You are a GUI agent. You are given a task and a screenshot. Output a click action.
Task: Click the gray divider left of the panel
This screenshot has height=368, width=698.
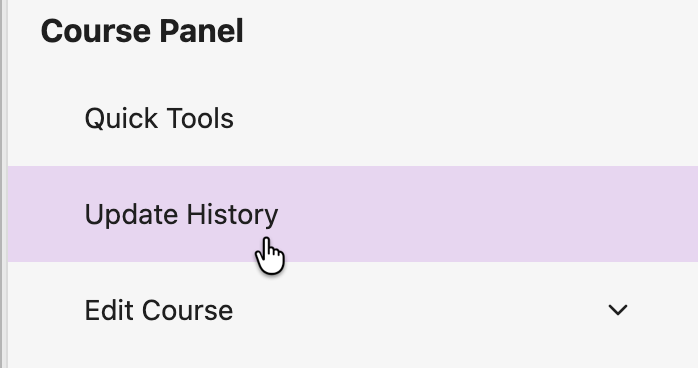click(x=4, y=184)
